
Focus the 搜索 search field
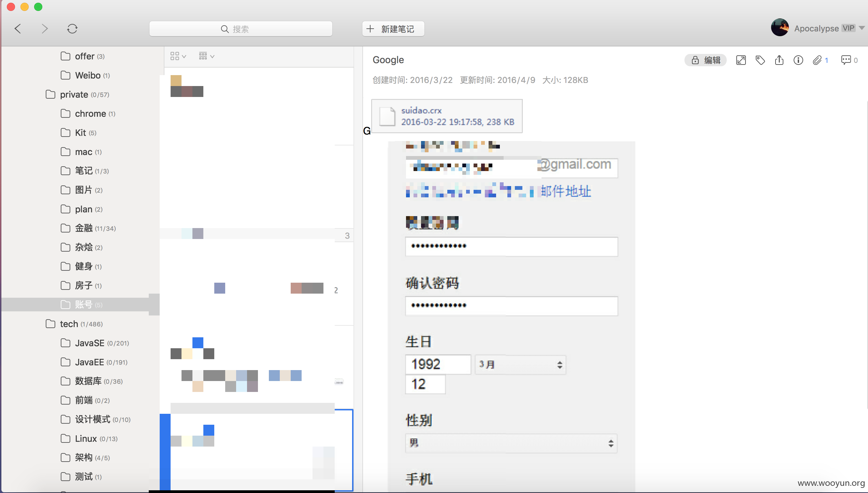coord(241,29)
